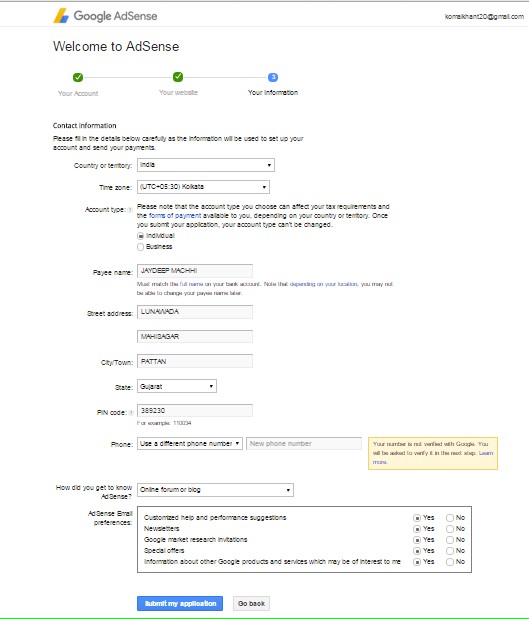Open the forms of payment link

point(175,216)
